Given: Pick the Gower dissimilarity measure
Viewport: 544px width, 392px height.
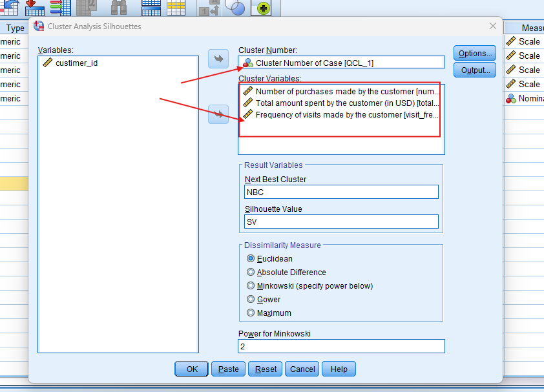Looking at the screenshot, I should [251, 300].
